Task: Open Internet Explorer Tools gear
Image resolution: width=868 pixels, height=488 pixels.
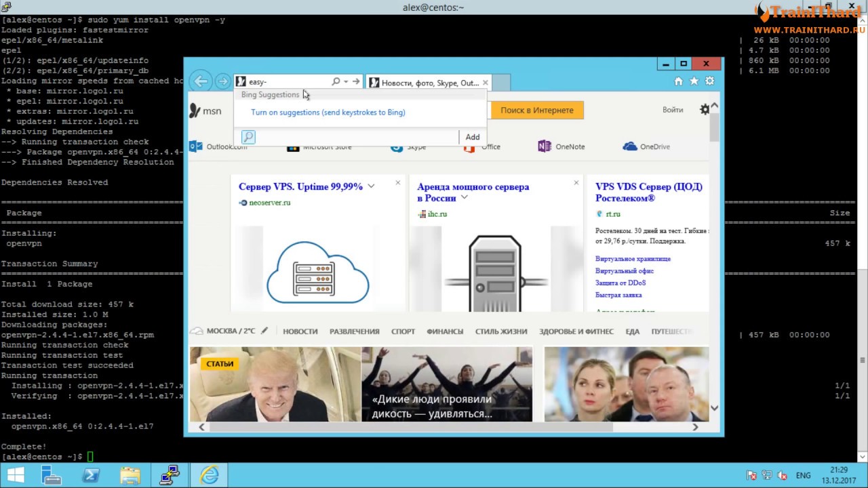Action: click(x=709, y=81)
